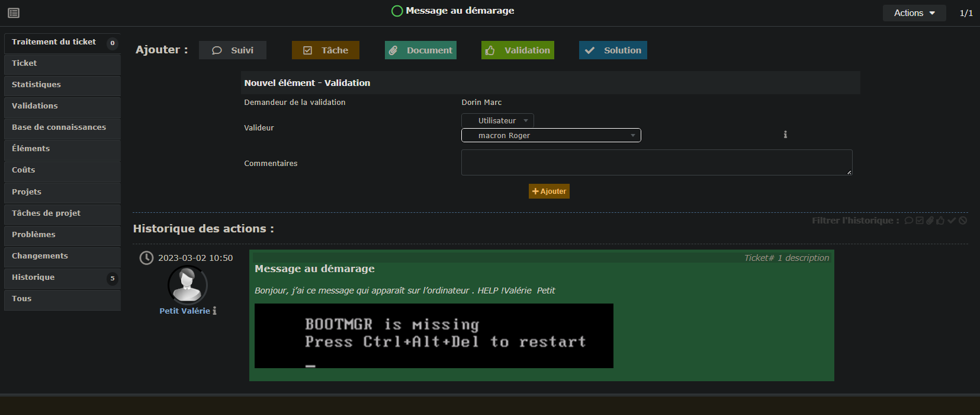Click Petit Valérie's avatar picture
The width and height of the screenshot is (980, 415).
pyautogui.click(x=188, y=285)
